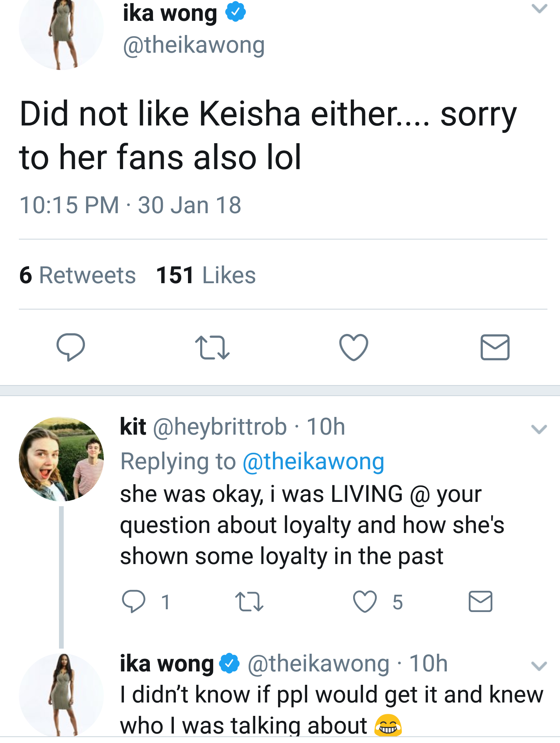
Task: Share main tweet via direct message envelope
Action: pos(495,347)
